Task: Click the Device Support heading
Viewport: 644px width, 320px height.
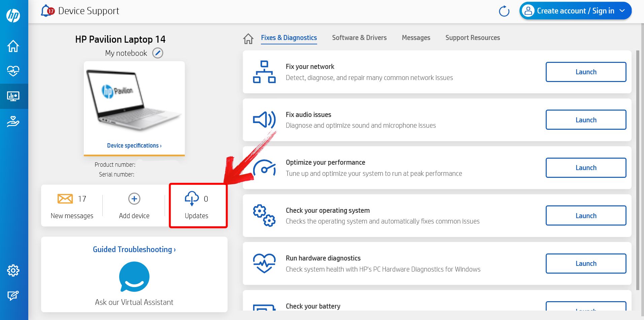Action: coord(89,11)
